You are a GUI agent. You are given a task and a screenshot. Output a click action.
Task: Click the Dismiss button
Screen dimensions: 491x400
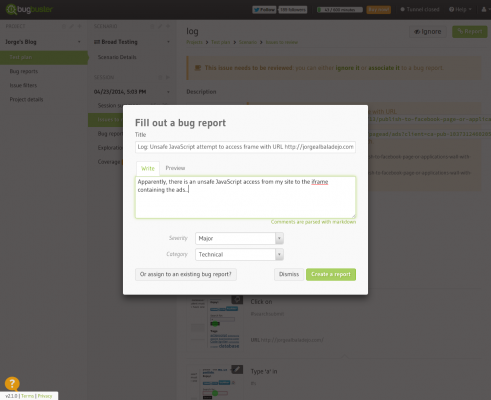pyautogui.click(x=289, y=274)
